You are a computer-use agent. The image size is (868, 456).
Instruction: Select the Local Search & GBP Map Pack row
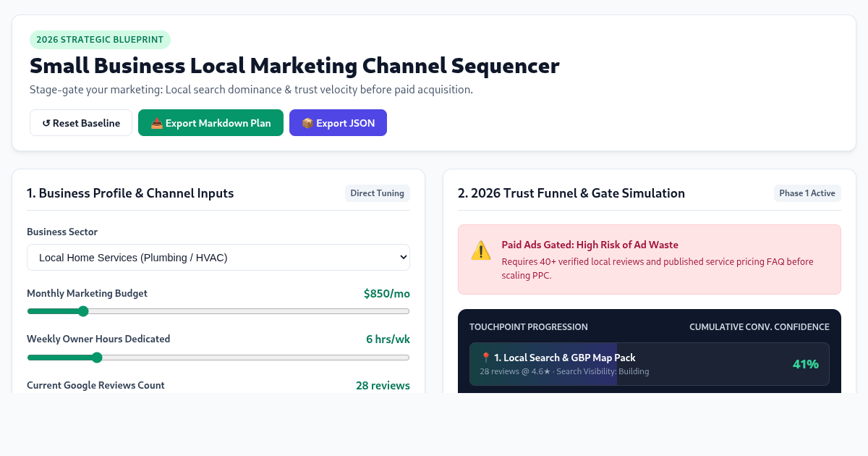[x=650, y=364]
